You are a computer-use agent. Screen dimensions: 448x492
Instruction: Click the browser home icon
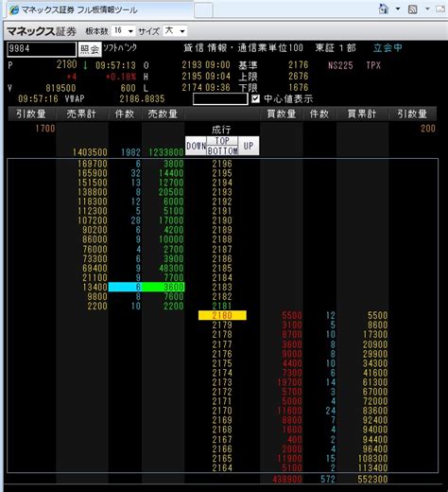[x=384, y=9]
